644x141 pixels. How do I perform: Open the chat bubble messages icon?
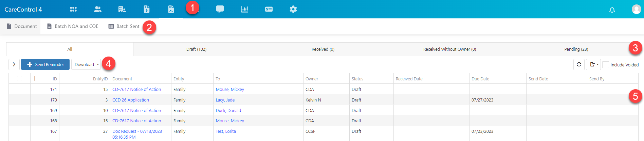tap(220, 9)
